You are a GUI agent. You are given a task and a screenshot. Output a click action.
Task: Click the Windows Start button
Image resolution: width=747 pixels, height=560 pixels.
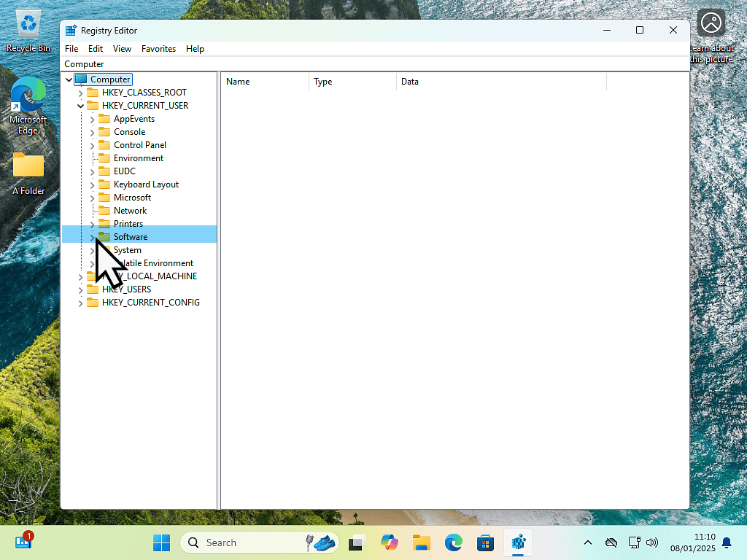(161, 542)
